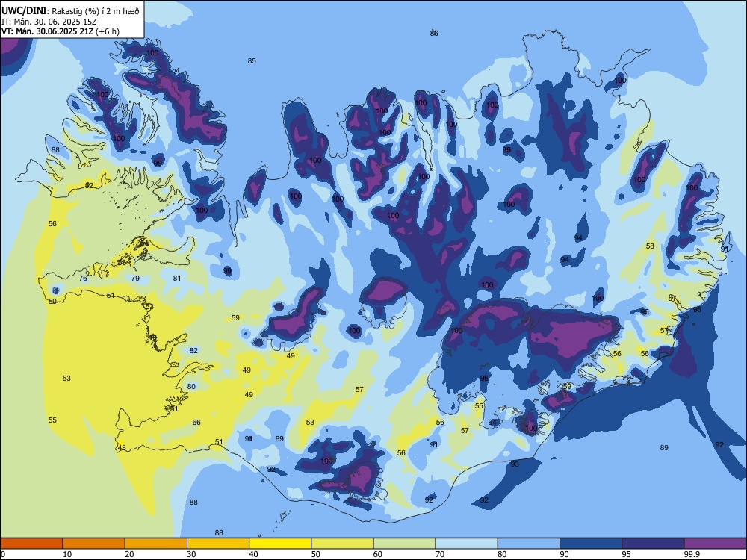This screenshot has width=747, height=560.
Task: Pick the light orange 20–30 legend swatch
Action: point(156,544)
